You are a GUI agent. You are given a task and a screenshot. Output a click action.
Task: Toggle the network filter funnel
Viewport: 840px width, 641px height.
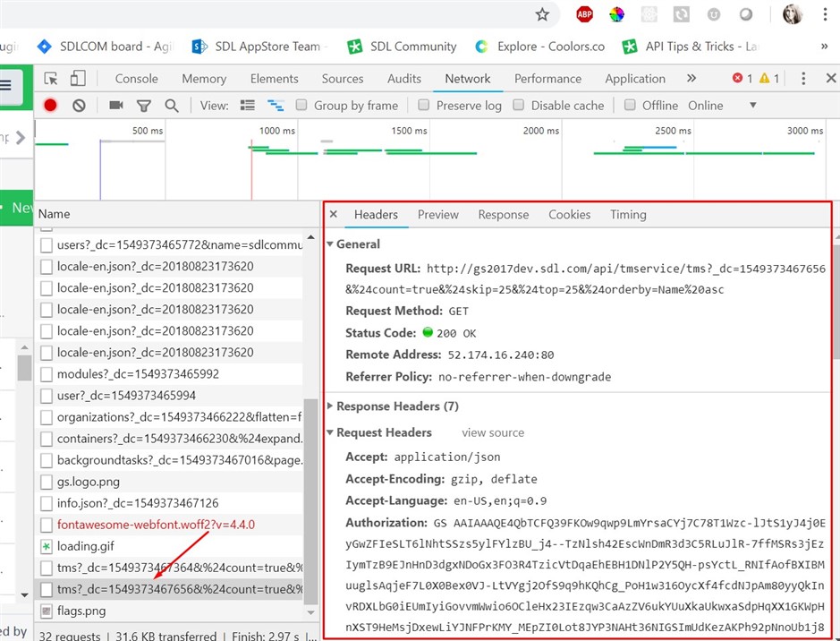pos(143,106)
